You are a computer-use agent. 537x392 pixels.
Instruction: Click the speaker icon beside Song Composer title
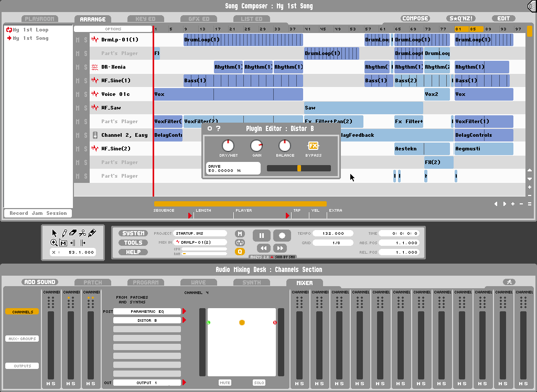[x=532, y=6]
